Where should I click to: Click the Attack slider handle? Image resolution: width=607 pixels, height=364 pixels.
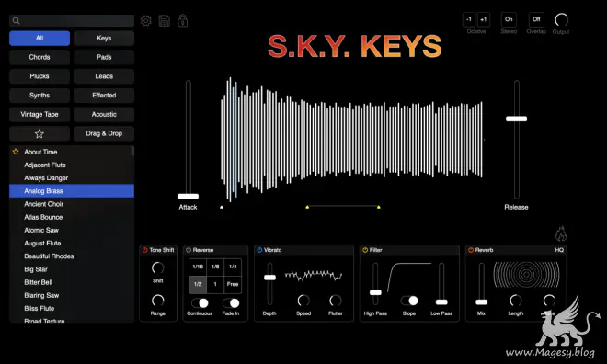(x=189, y=196)
